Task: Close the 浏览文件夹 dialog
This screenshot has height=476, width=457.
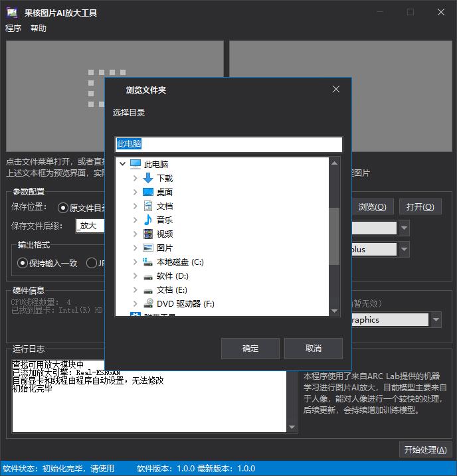Action: [336, 89]
